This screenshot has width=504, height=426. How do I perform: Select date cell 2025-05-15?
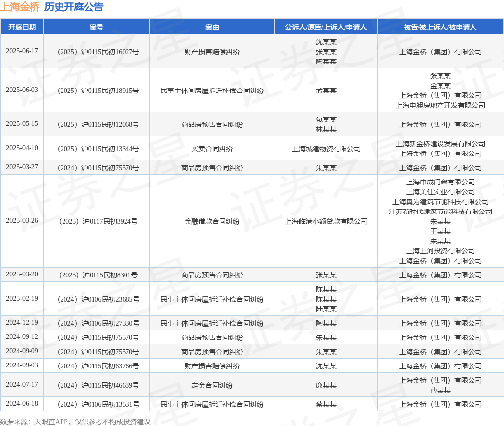(22, 123)
